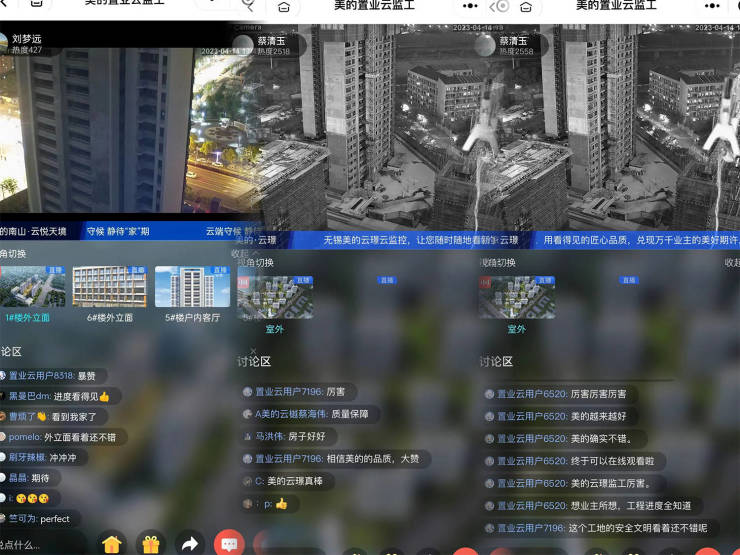Collapse view panel with 收起 in right screen
This screenshot has height=555, width=740.
[732, 262]
